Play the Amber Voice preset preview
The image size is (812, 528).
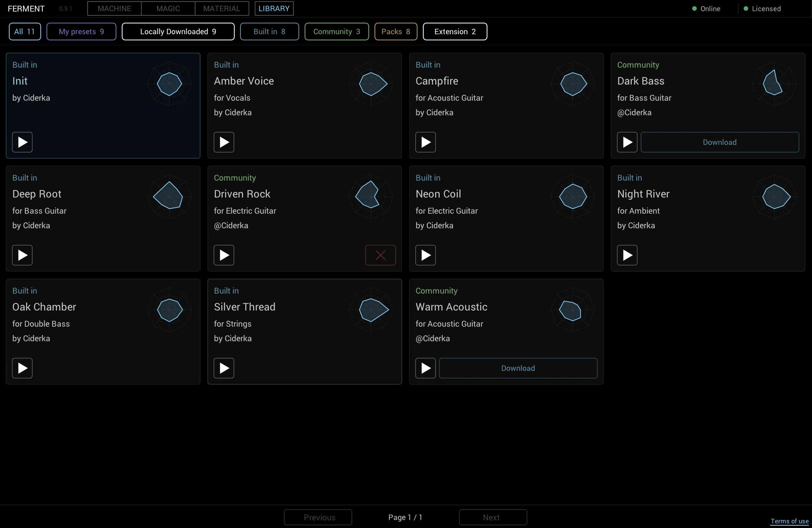click(x=224, y=142)
